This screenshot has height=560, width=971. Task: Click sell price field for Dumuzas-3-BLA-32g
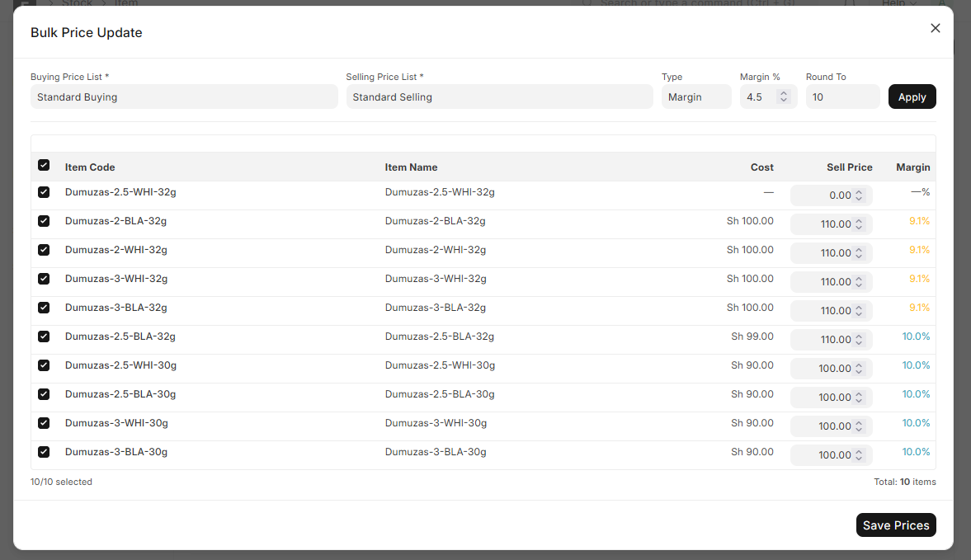822,311
